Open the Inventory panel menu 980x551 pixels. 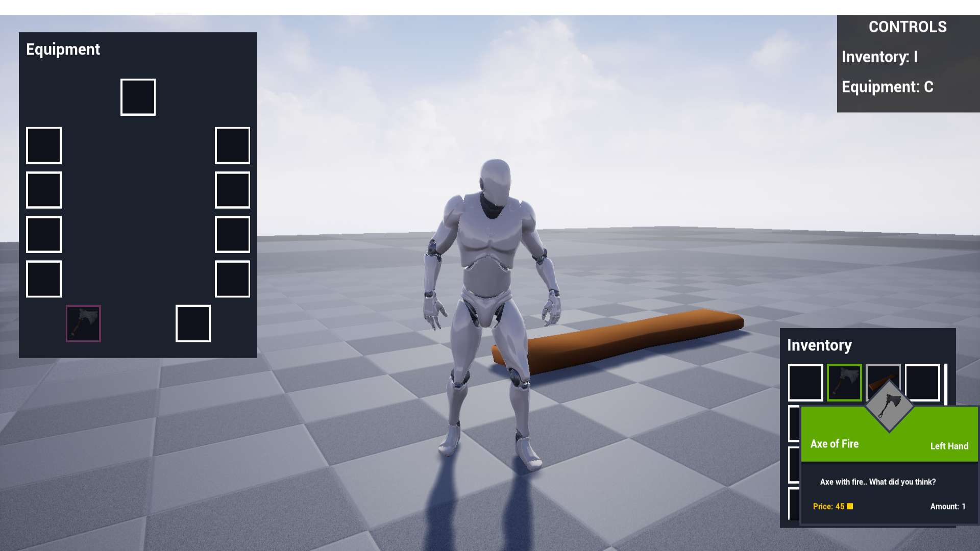[x=819, y=345]
